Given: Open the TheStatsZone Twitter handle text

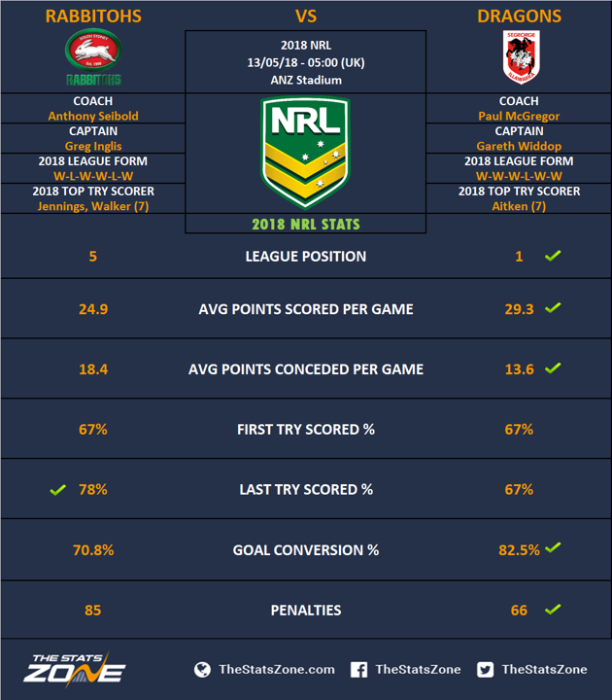Looking at the screenshot, I should click(x=544, y=669).
